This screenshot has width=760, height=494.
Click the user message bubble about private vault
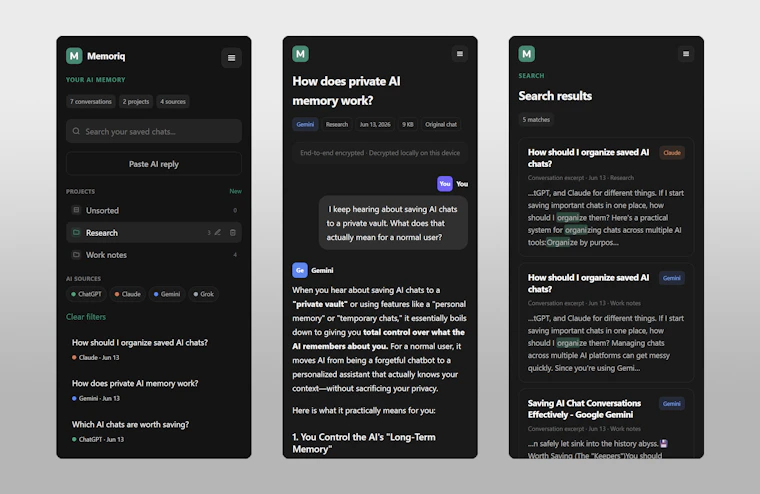393,223
